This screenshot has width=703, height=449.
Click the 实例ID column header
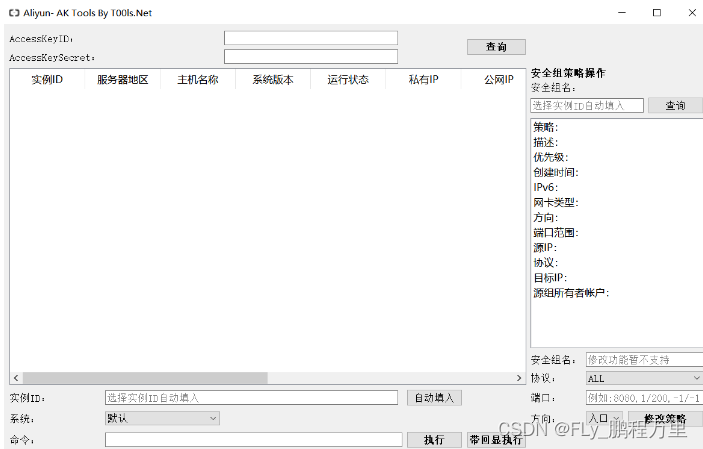47,79
